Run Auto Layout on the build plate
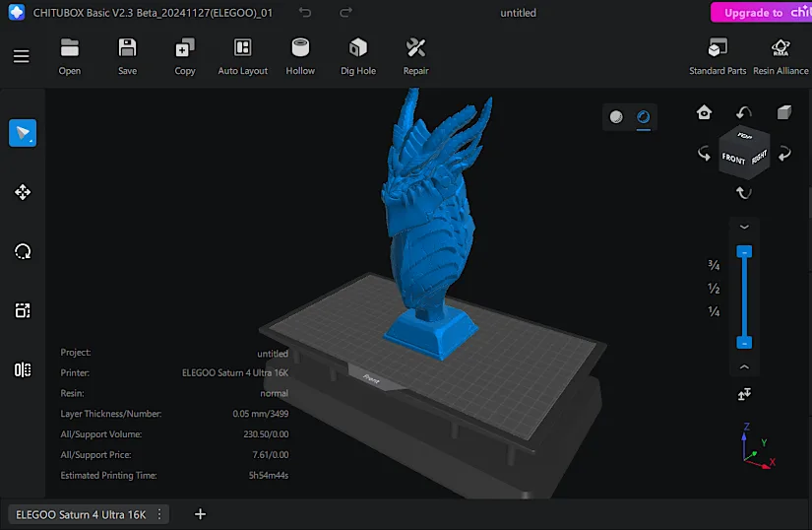This screenshot has width=812, height=530. 242,56
